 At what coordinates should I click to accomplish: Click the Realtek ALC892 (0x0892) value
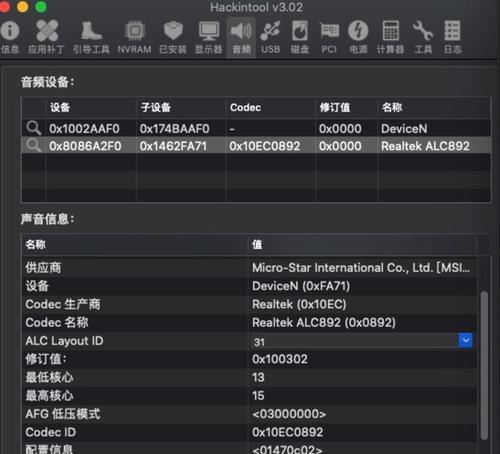coord(324,323)
